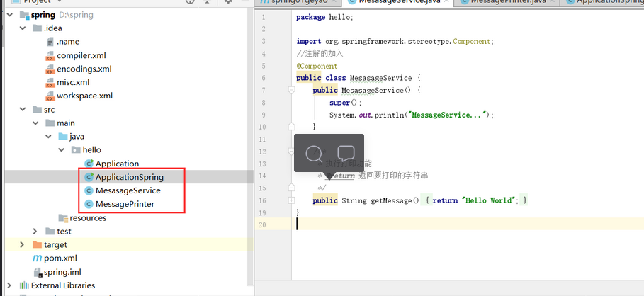Select MessagePrinter in project tree
Viewport: 644px width, 296px height.
pyautogui.click(x=125, y=204)
